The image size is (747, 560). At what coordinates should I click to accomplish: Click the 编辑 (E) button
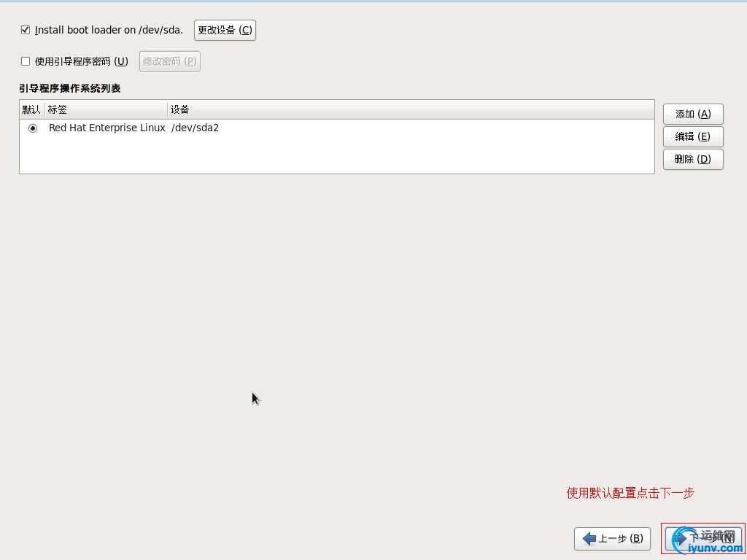pyautogui.click(x=693, y=136)
